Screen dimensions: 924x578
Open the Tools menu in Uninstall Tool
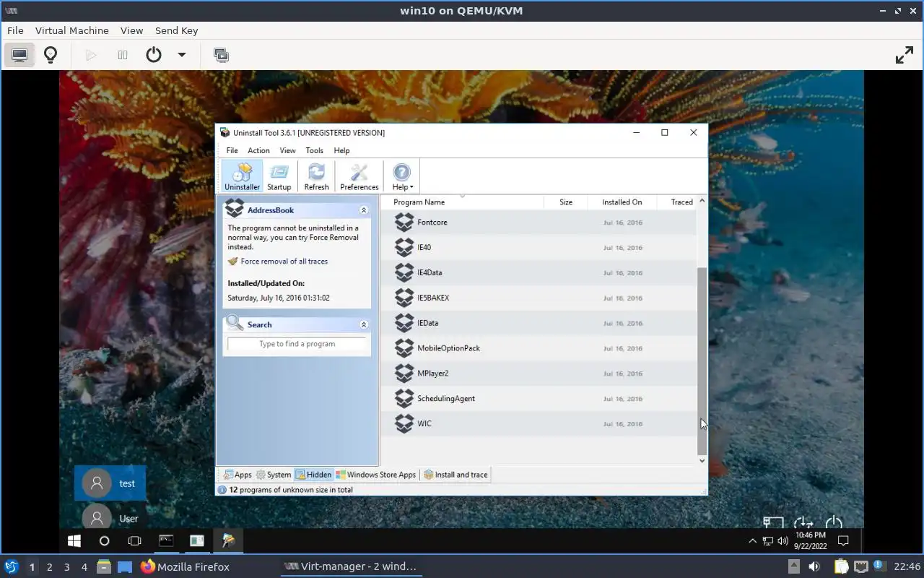coord(314,150)
